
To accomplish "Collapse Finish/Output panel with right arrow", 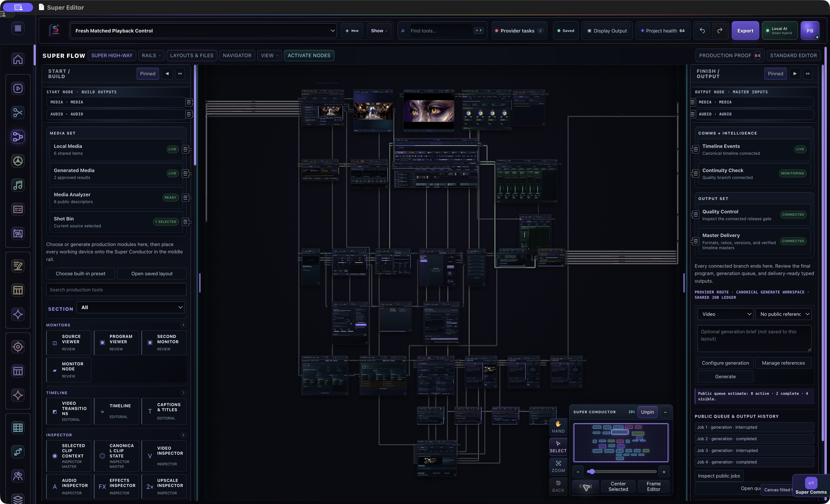I will [x=795, y=74].
